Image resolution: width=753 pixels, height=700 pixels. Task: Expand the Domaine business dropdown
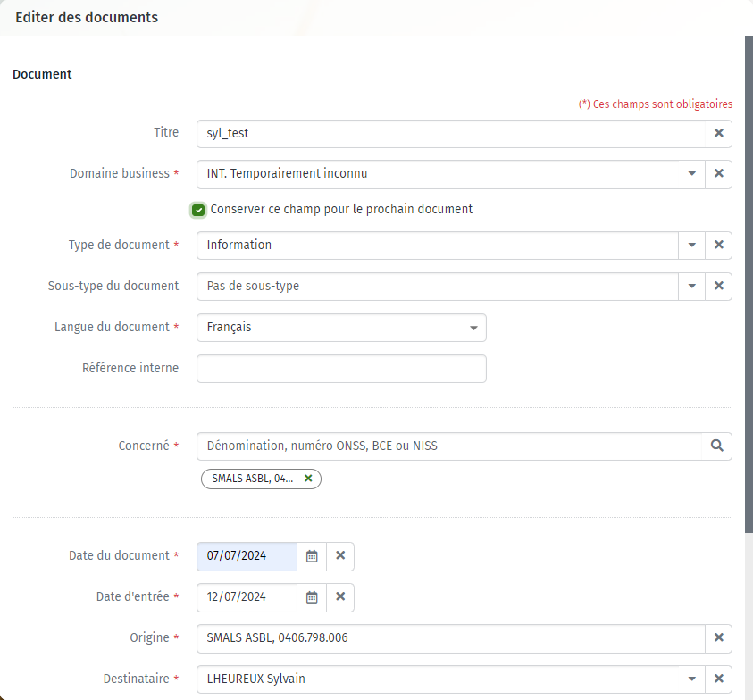click(691, 174)
